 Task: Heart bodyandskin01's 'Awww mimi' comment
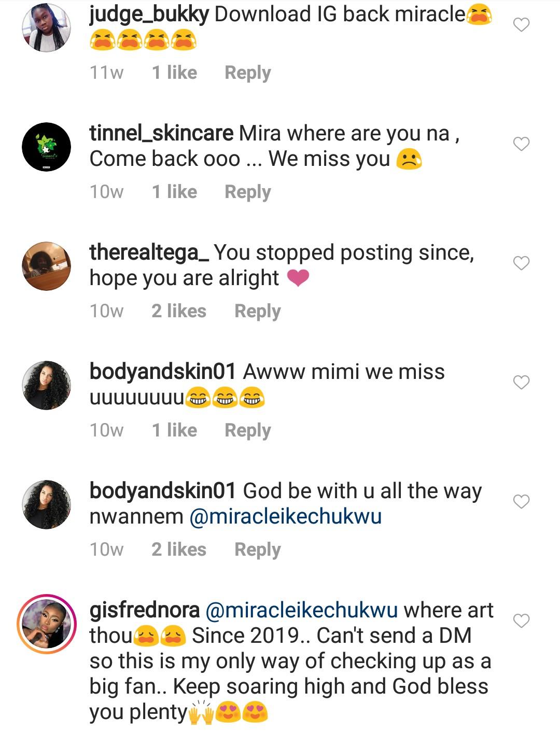pyautogui.click(x=521, y=382)
